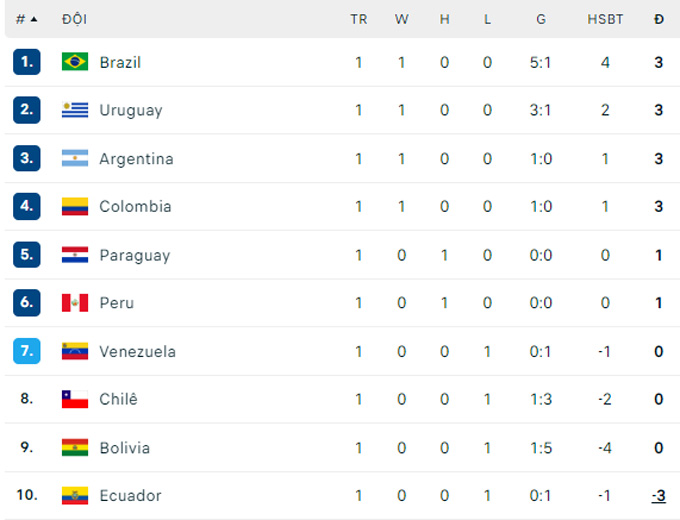Click the Brazil flag icon
Screen dimensions: 680x520
tap(75, 62)
